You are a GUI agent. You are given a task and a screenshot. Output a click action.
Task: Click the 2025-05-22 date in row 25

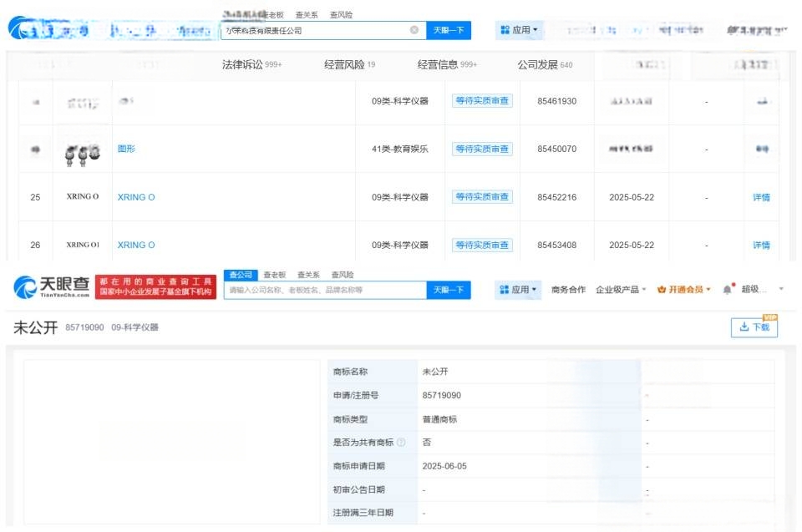pyautogui.click(x=632, y=197)
